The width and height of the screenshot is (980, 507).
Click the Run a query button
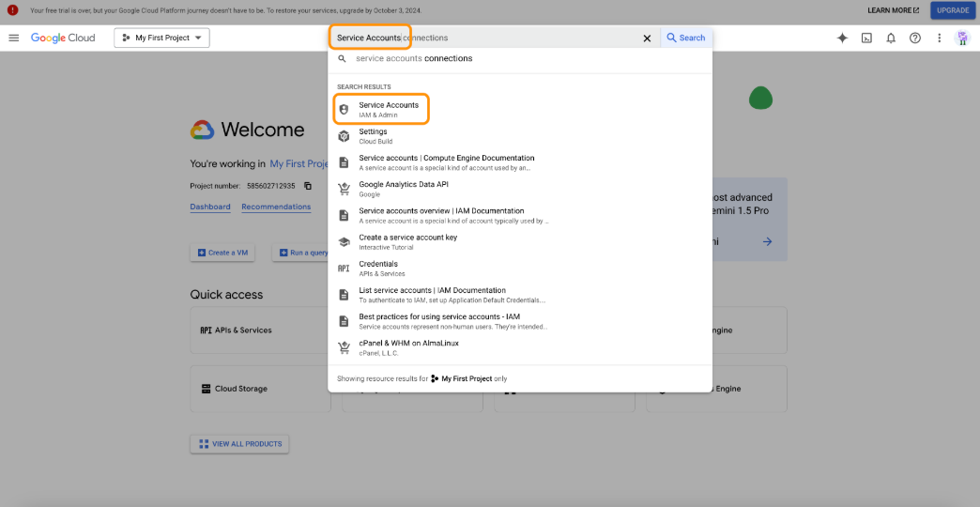302,253
